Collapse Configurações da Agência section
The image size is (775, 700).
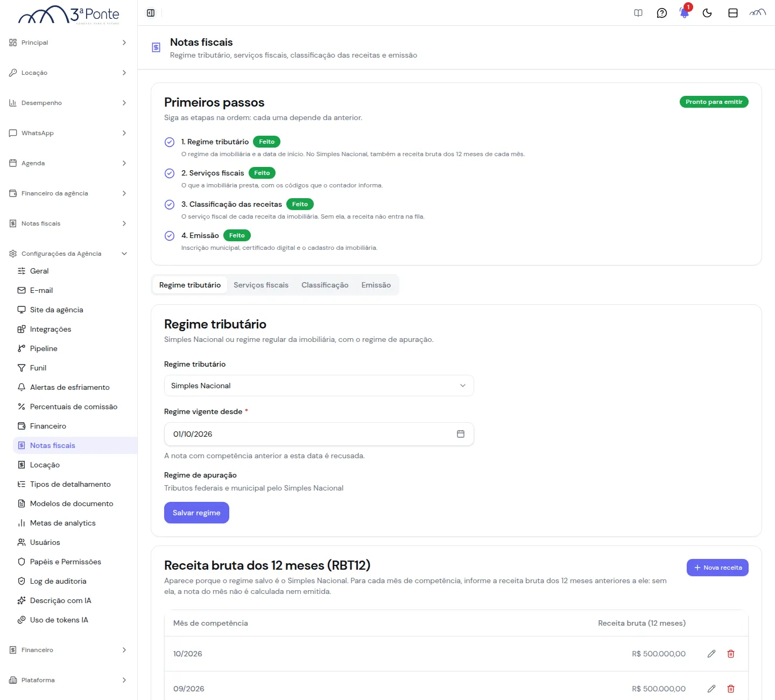[68, 254]
